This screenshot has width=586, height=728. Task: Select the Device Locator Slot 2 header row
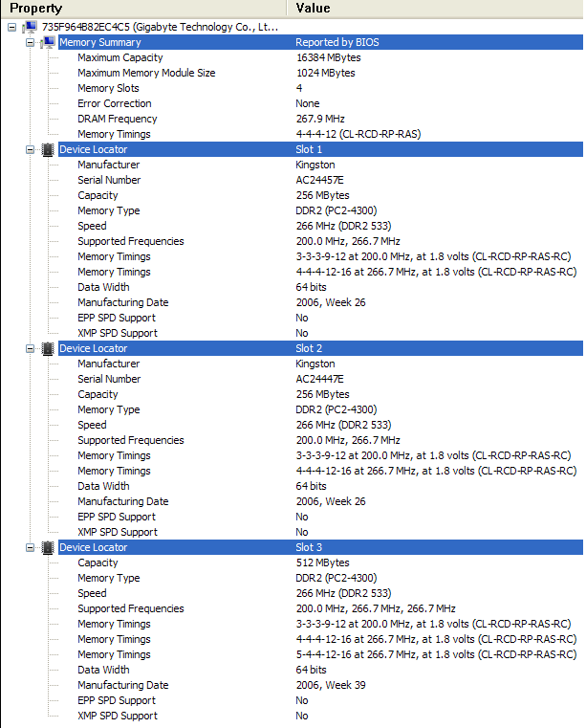click(320, 348)
